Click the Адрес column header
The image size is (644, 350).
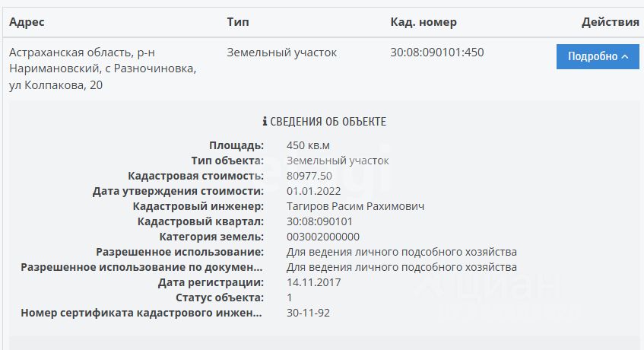(x=27, y=22)
